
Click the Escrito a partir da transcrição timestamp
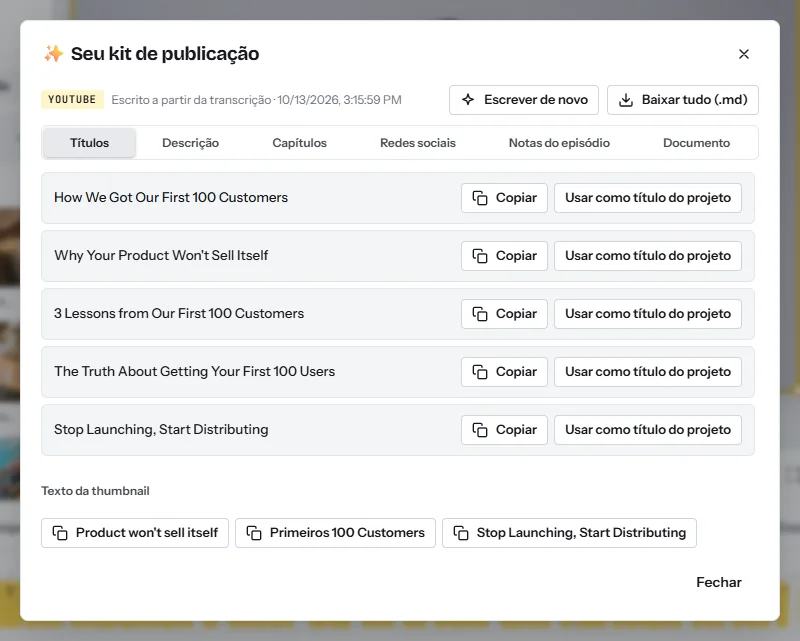257,100
